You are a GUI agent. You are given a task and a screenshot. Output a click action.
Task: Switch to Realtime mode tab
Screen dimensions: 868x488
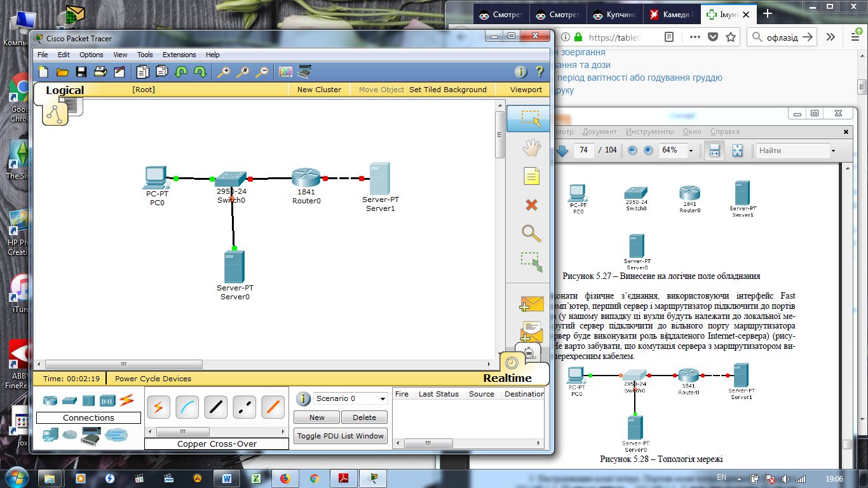[507, 378]
